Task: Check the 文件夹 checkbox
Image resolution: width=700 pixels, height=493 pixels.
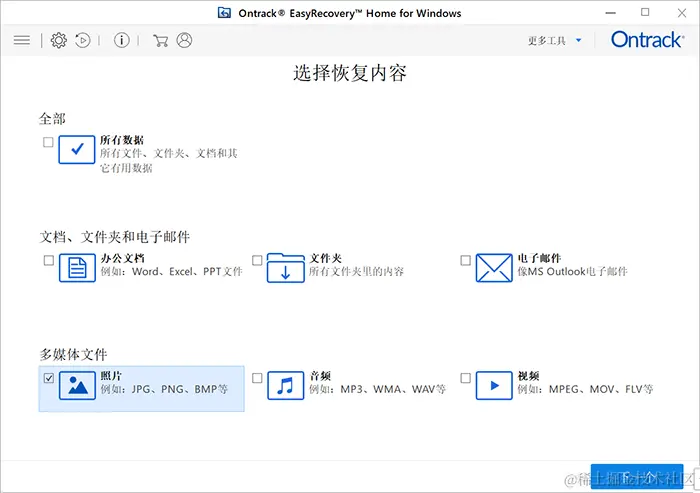Action: tap(257, 260)
